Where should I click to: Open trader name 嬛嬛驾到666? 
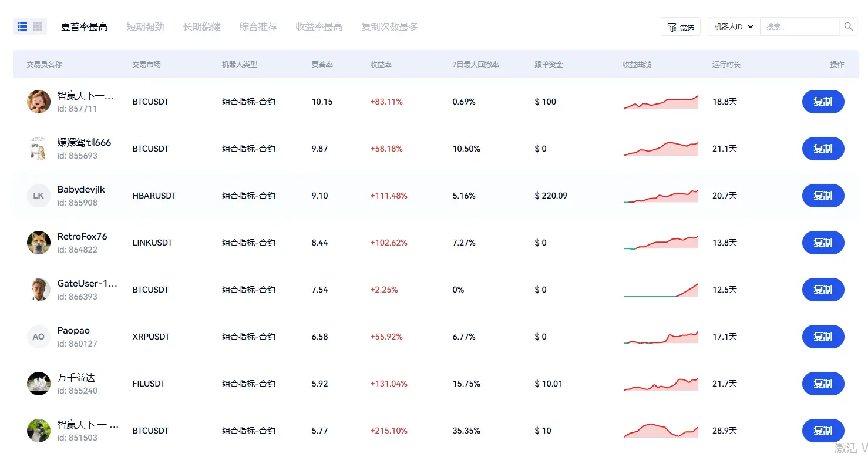click(84, 143)
